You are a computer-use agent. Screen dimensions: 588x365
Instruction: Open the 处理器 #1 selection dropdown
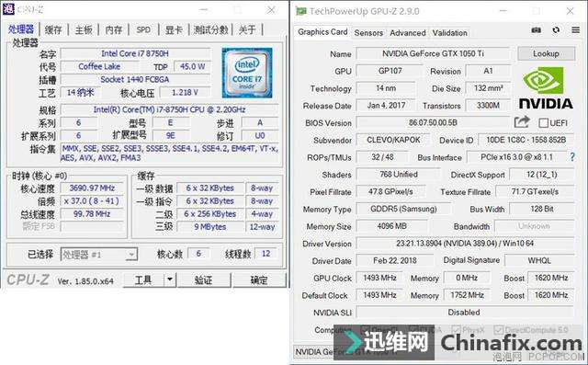tap(99, 255)
